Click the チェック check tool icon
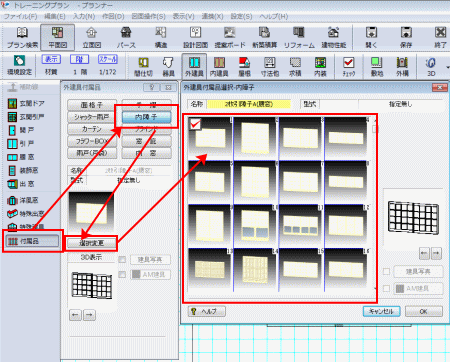The height and width of the screenshot is (362, 450). (349, 66)
